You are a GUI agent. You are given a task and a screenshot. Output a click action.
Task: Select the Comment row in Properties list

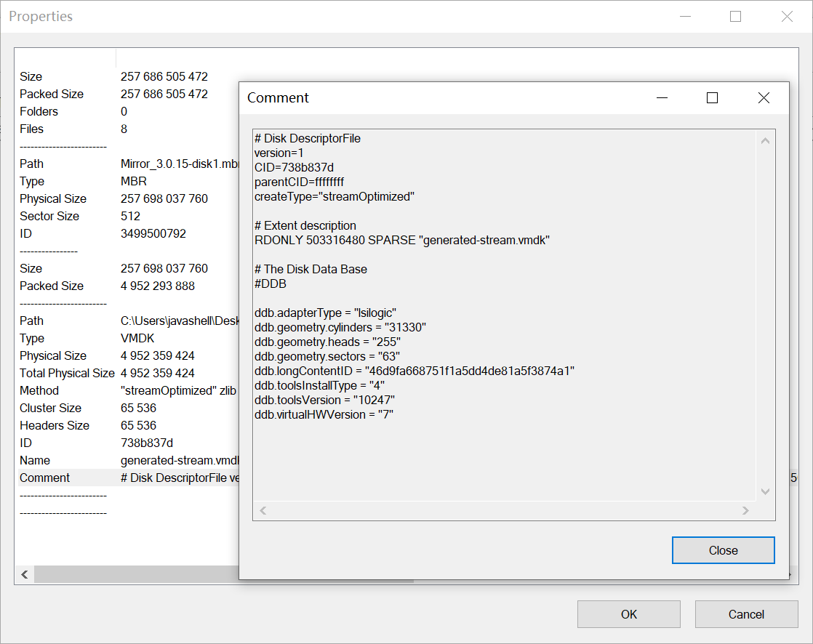[x=129, y=478]
